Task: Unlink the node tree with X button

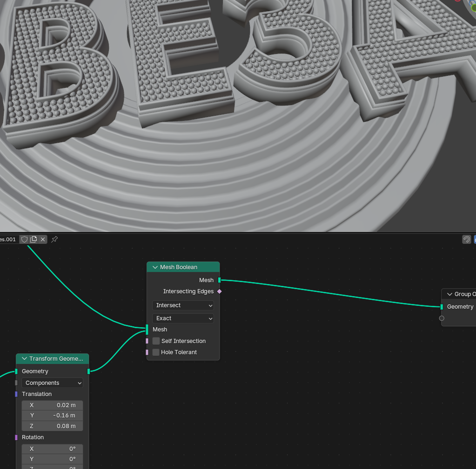Action: click(x=43, y=239)
